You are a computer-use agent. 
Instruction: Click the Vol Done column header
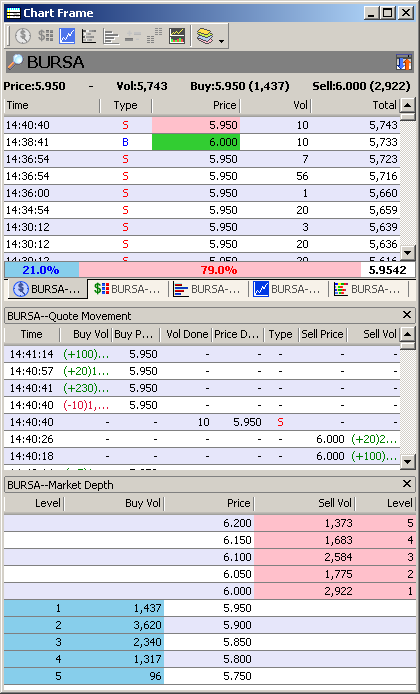(186, 334)
